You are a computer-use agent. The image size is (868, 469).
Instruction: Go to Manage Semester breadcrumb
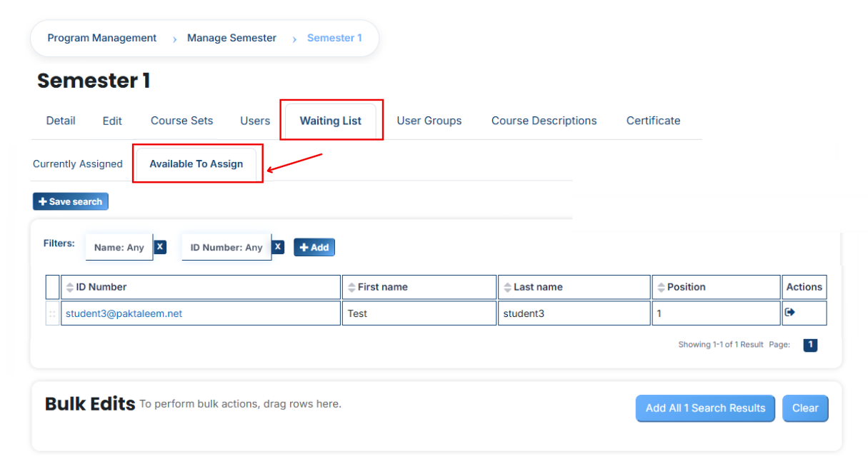coord(231,38)
